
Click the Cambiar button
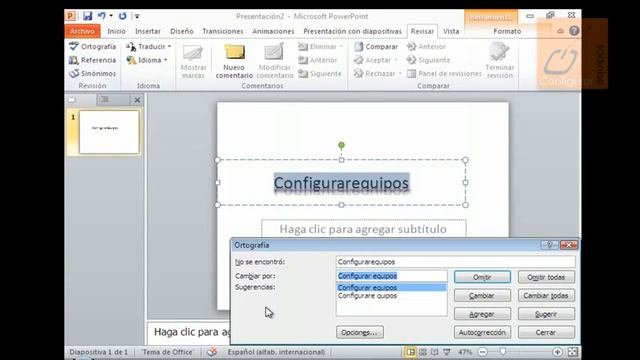coord(482,296)
